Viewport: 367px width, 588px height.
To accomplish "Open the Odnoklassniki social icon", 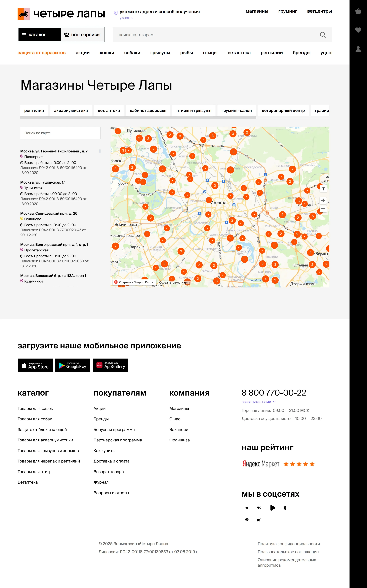I will 285,508.
